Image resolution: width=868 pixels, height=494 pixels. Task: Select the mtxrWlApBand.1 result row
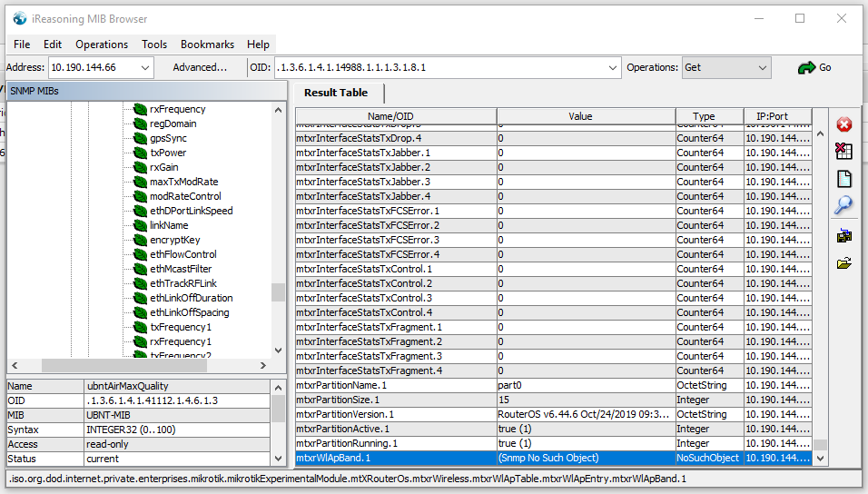(554, 458)
